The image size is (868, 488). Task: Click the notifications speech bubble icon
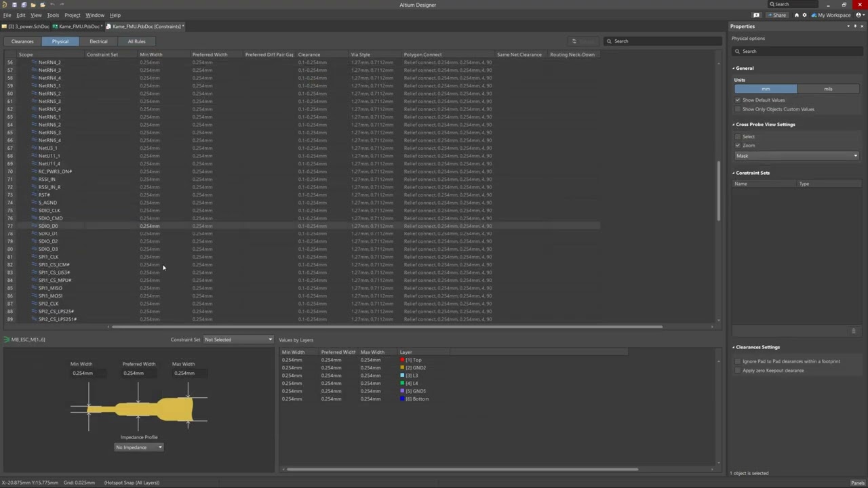coord(756,15)
